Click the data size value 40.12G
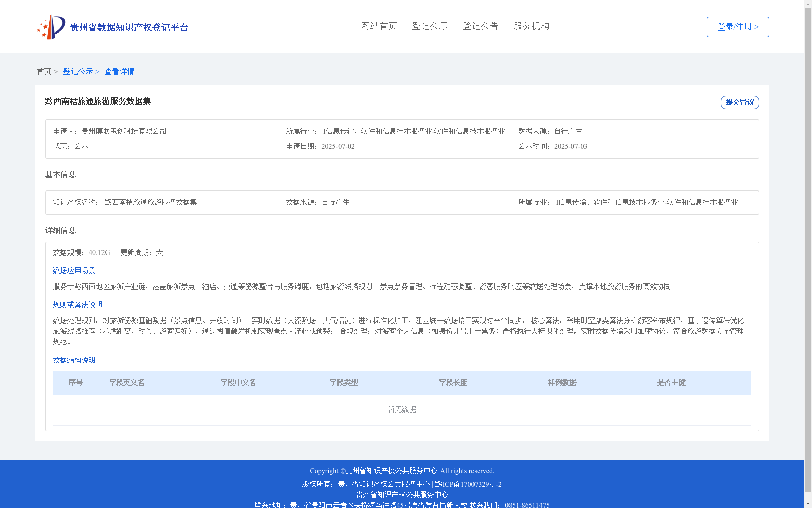Viewport: 812px width, 508px height. pos(99,252)
